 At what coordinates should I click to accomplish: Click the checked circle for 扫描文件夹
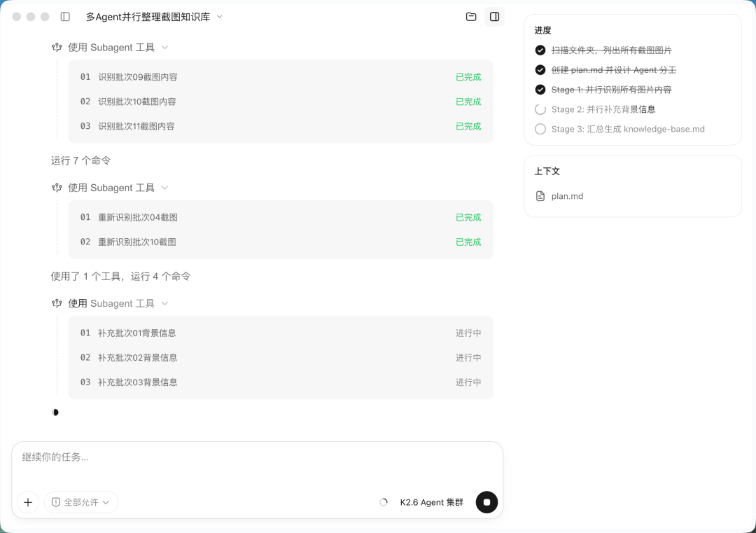[x=540, y=50]
